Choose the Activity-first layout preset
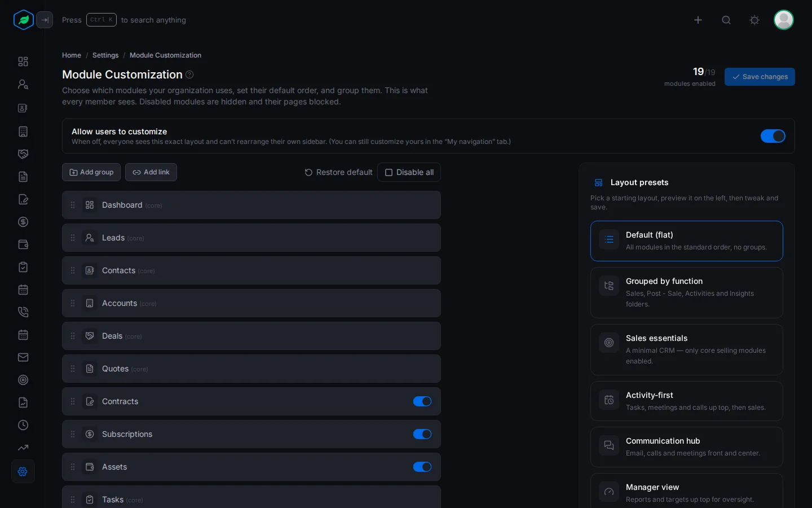The image size is (812, 508). coord(687,401)
